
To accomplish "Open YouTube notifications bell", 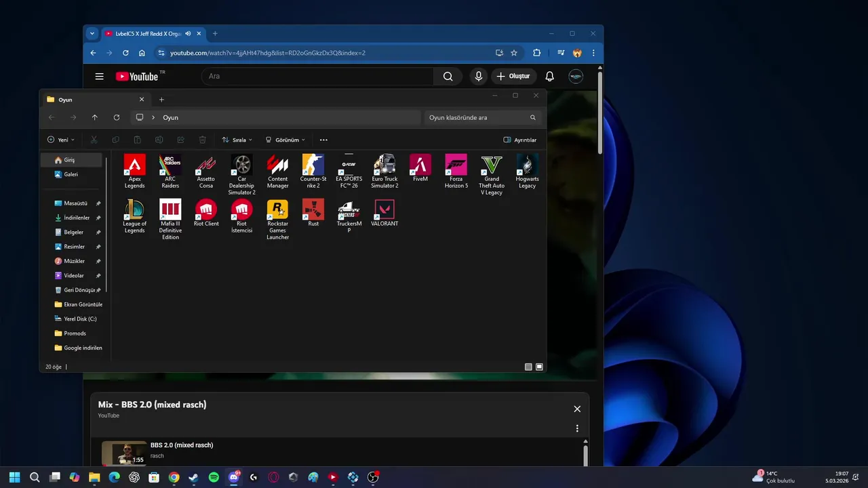I will tap(550, 77).
